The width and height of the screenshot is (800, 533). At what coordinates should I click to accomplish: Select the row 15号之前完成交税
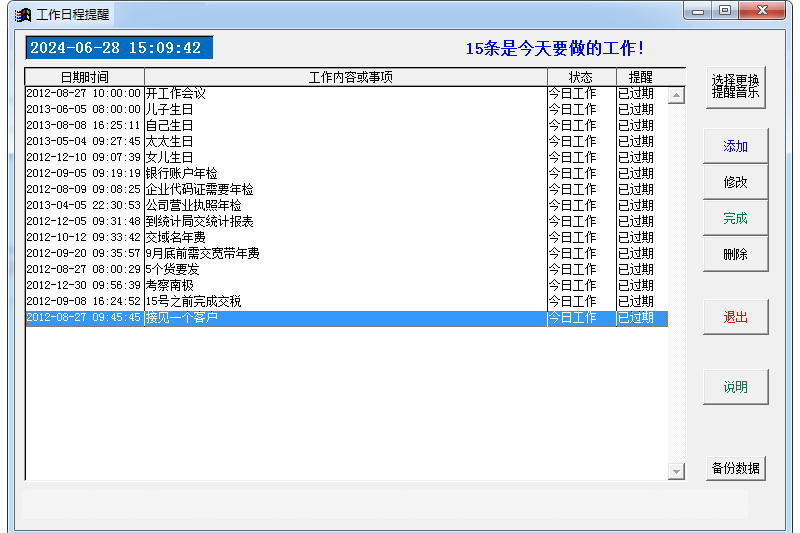(346, 301)
